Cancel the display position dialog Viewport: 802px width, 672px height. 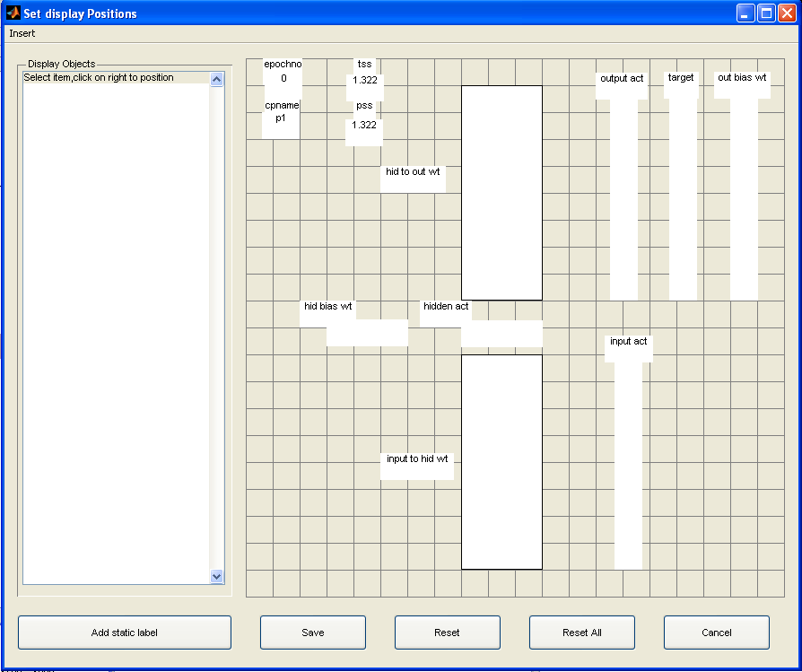(x=716, y=633)
